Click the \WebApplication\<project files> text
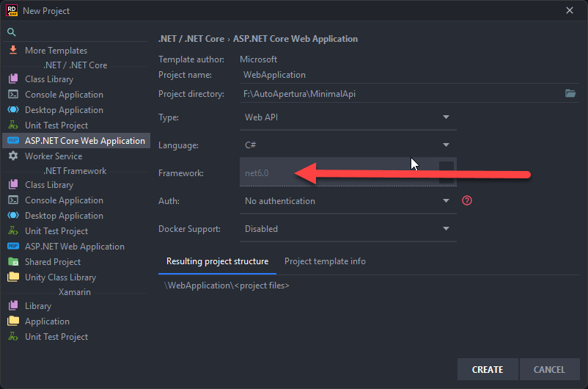This screenshot has height=389, width=588. tap(227, 286)
